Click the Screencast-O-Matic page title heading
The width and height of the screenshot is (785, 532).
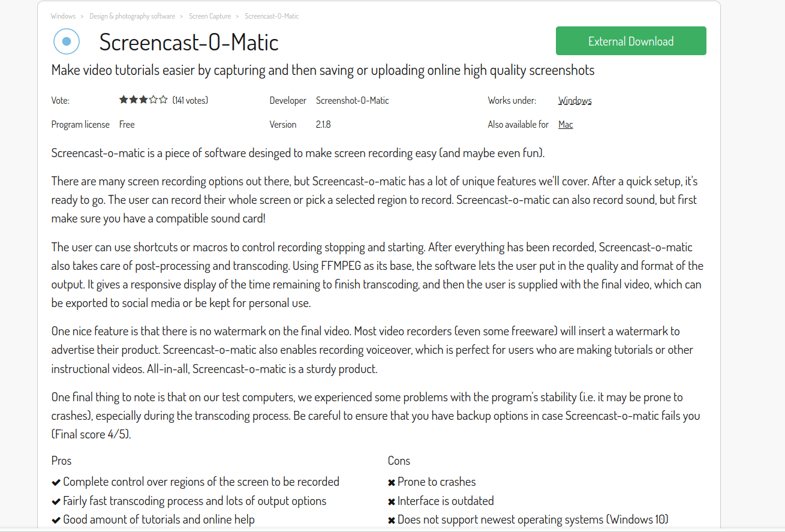[189, 42]
